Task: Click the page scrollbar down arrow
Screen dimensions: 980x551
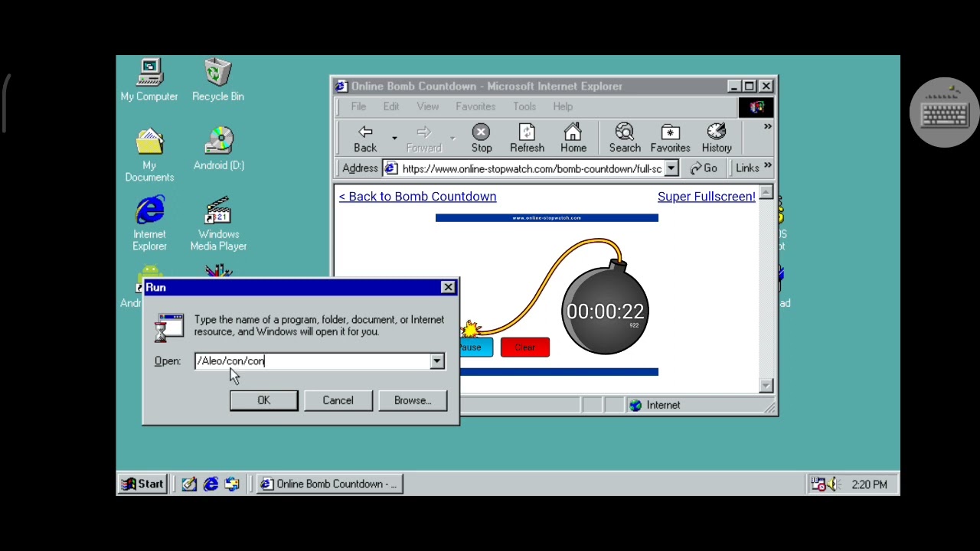Action: pos(766,386)
